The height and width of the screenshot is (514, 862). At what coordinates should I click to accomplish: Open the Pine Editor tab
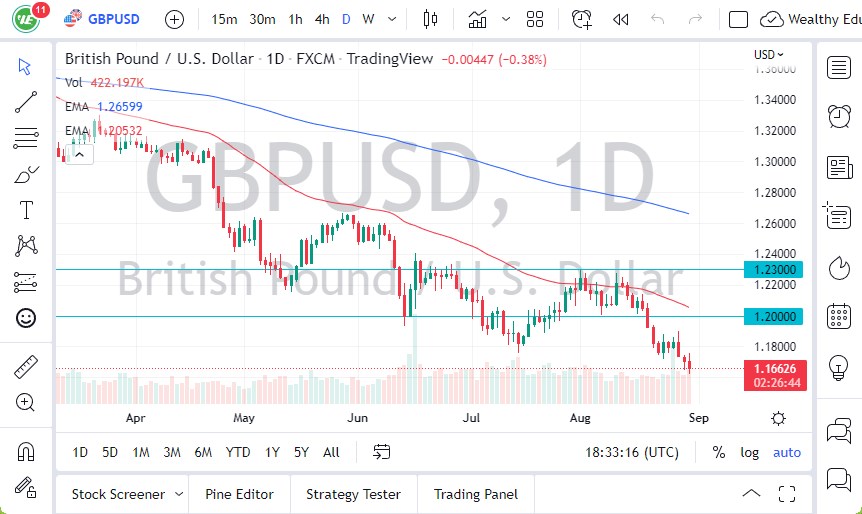[239, 494]
